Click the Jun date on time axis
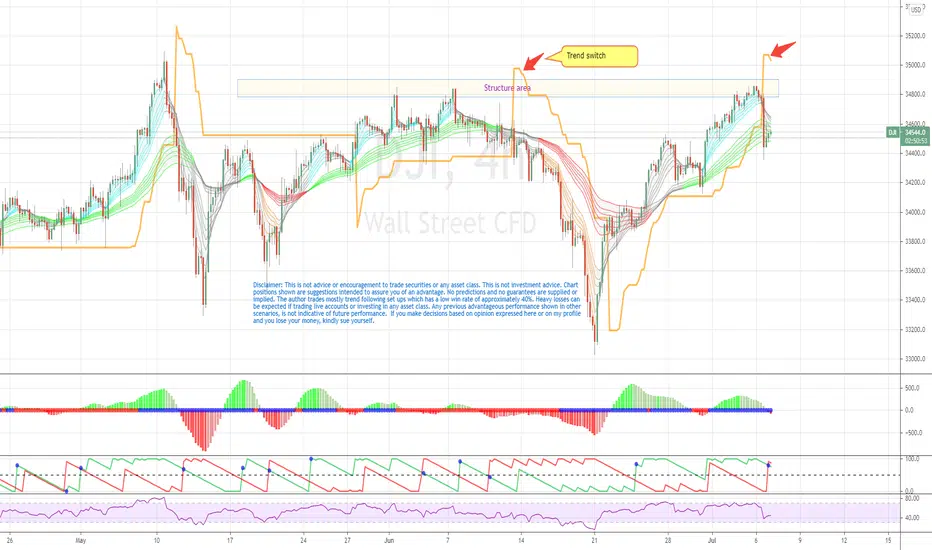 [x=389, y=540]
